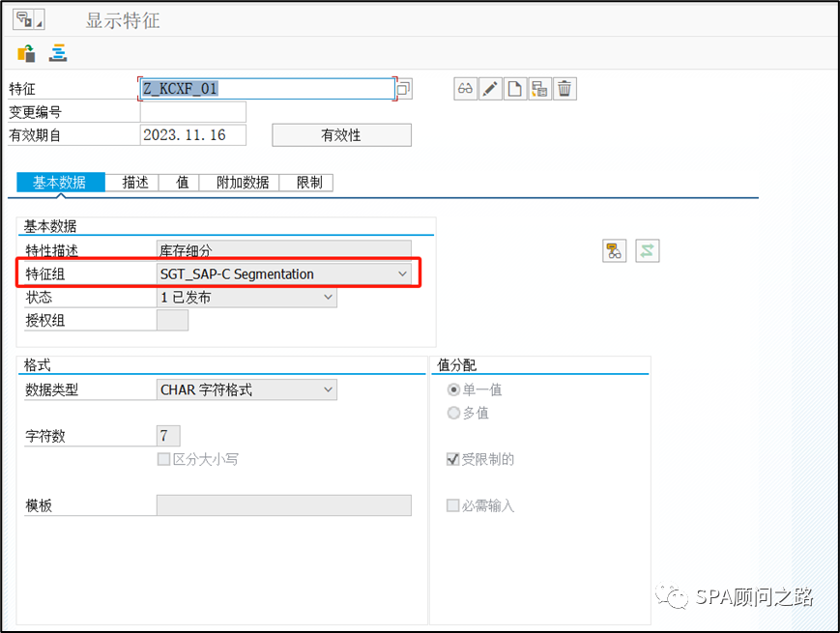Switch to the 基本数据 tab

point(61,183)
